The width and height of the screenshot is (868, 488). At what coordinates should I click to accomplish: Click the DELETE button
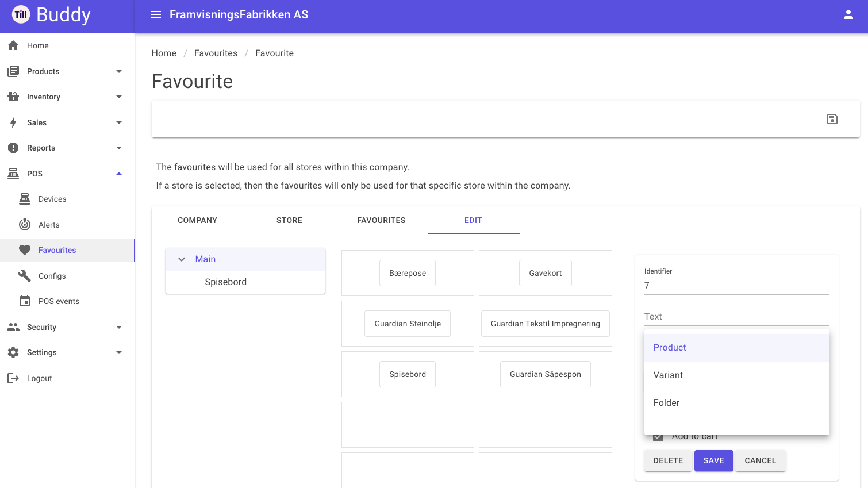point(668,460)
